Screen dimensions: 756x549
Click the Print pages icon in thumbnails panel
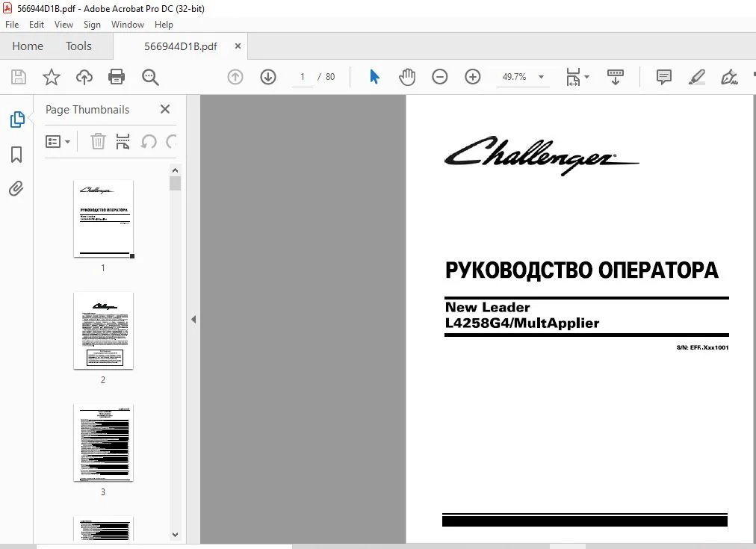click(123, 142)
